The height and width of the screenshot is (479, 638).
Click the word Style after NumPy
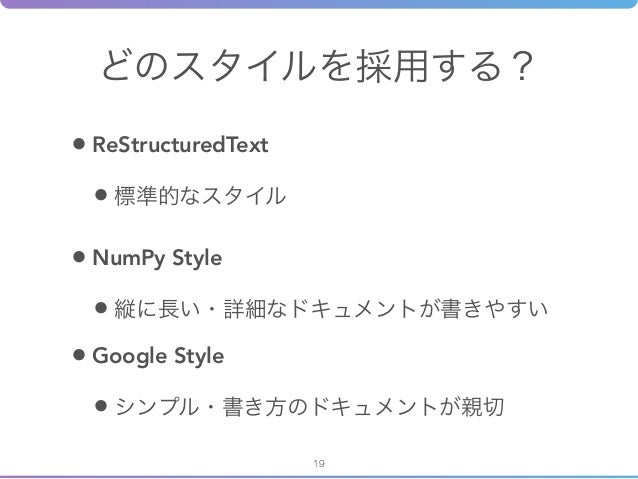[x=197, y=258]
